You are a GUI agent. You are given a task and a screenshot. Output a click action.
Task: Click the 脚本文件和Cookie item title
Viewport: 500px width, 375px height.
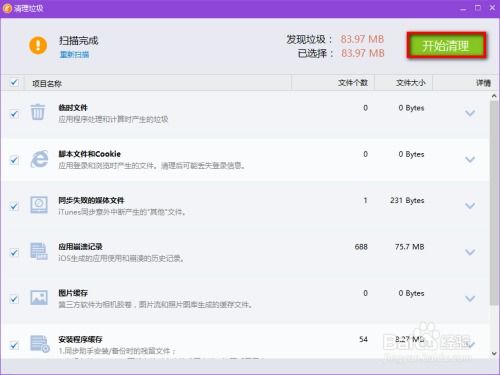(90, 154)
